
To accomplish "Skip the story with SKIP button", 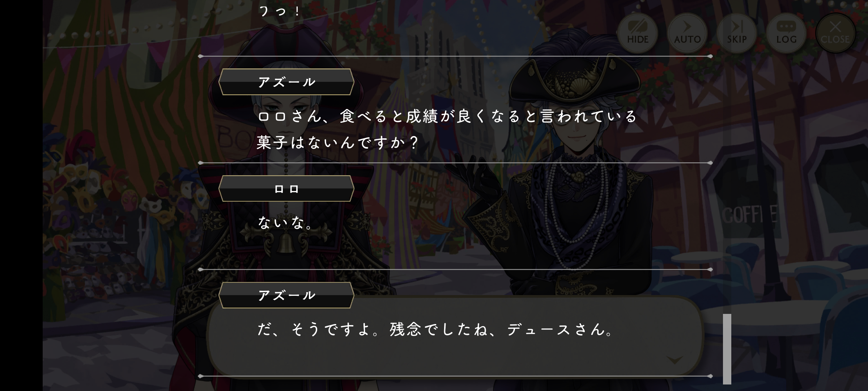I will click(737, 33).
